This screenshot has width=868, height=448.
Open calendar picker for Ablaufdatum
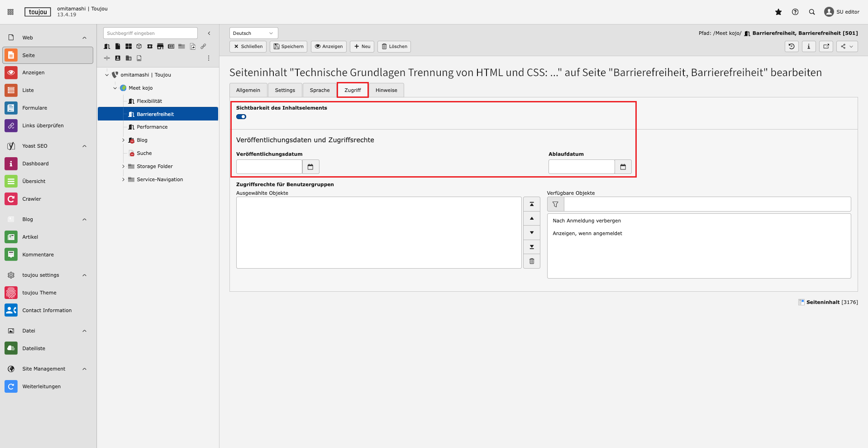[623, 167]
